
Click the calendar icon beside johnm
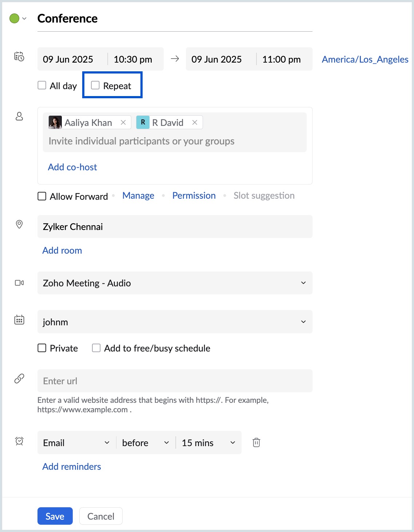[19, 320]
